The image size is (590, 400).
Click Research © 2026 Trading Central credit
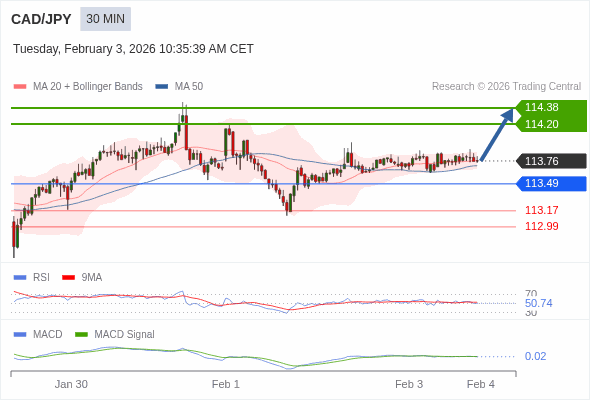click(506, 87)
